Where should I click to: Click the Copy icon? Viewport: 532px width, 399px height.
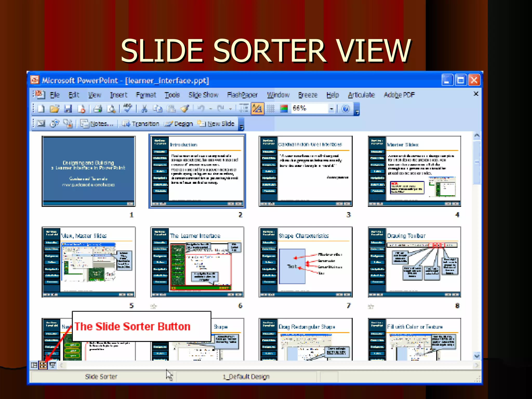(157, 109)
